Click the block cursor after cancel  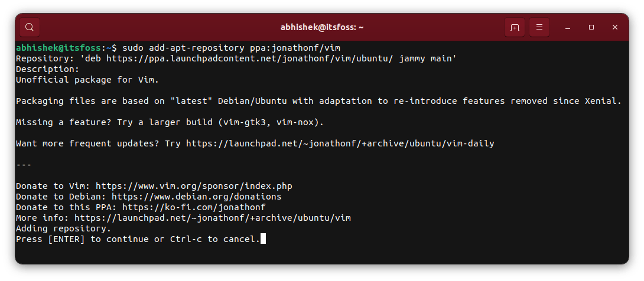(263, 239)
